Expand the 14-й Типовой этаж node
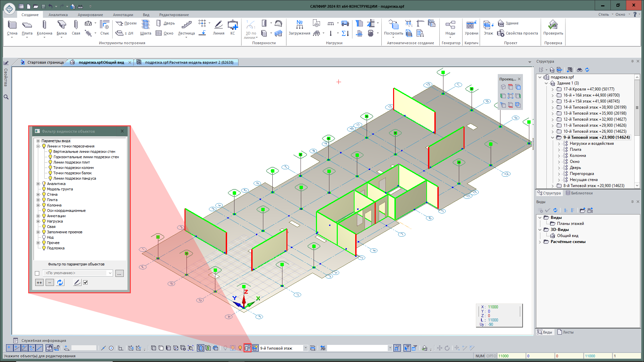Screen dimensions: 644x362 pos(552,107)
